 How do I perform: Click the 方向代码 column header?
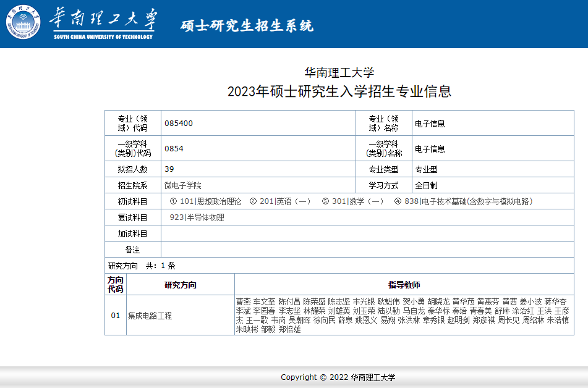(116, 285)
